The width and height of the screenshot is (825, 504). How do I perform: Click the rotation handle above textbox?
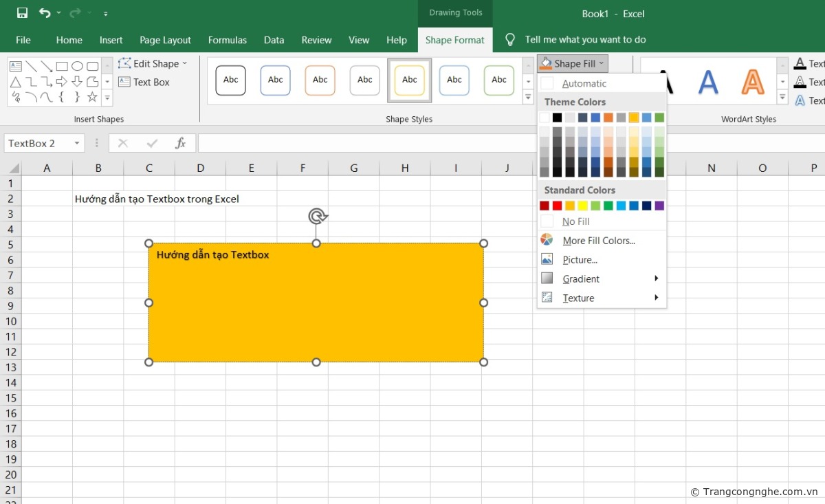tap(316, 217)
